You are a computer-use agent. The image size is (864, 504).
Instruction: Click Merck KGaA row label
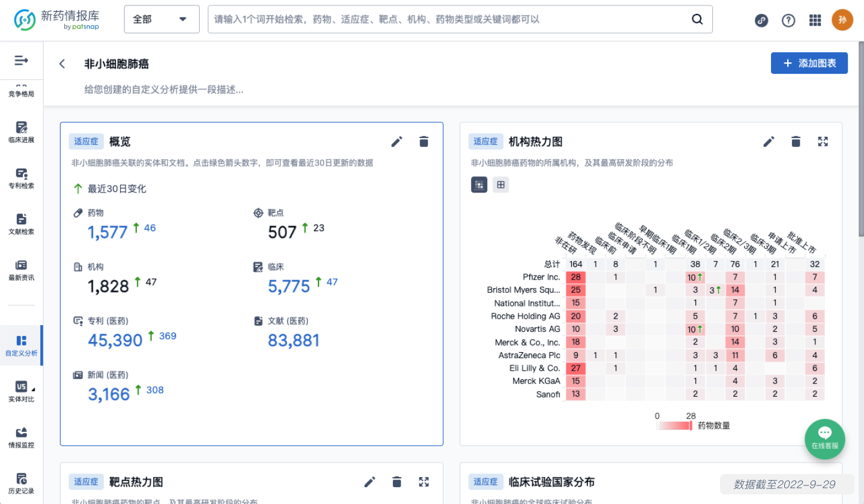[x=536, y=381]
